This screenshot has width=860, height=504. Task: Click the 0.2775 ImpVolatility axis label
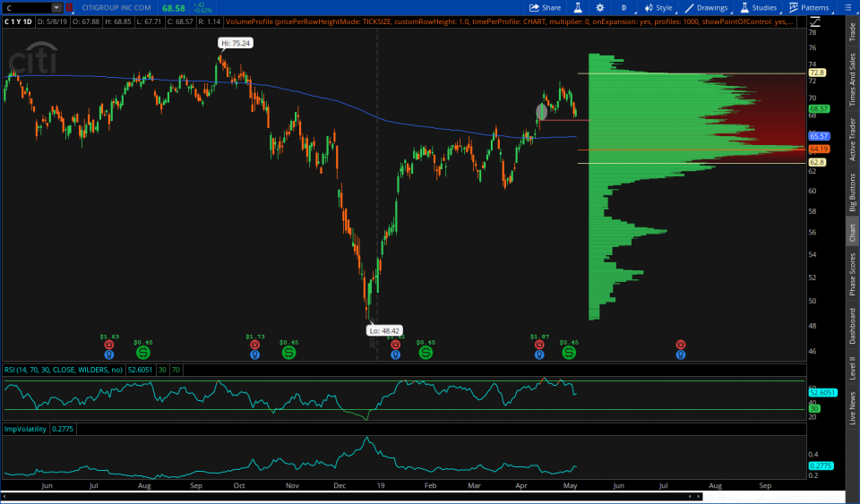pos(821,466)
